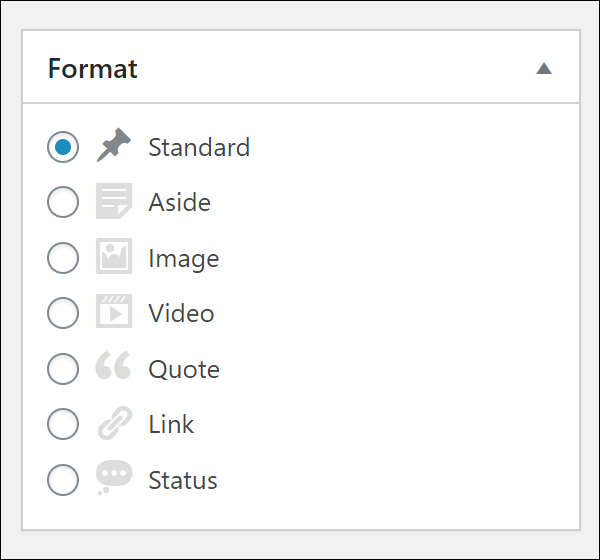Choose the Video format radio button
600x560 pixels.
point(63,313)
